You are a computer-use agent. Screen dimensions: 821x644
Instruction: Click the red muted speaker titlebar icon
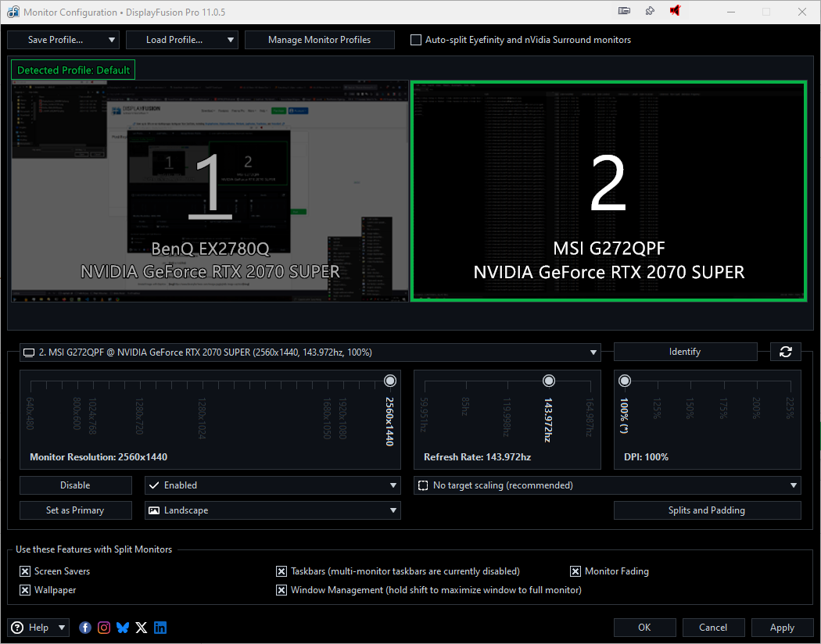click(x=675, y=12)
